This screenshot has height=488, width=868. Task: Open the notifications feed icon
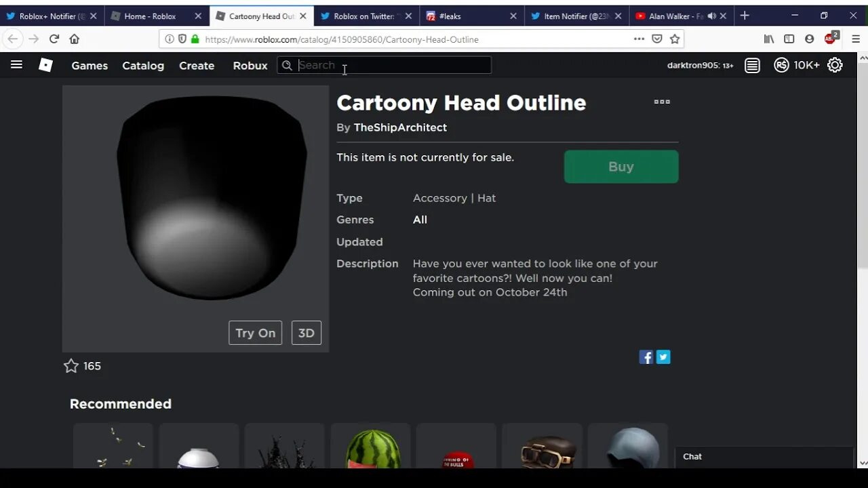point(752,65)
